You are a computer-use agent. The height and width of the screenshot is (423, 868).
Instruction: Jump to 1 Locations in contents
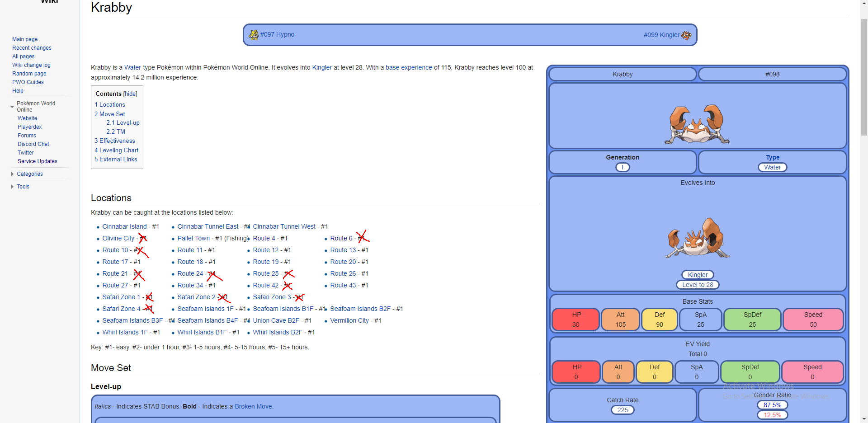click(x=110, y=105)
